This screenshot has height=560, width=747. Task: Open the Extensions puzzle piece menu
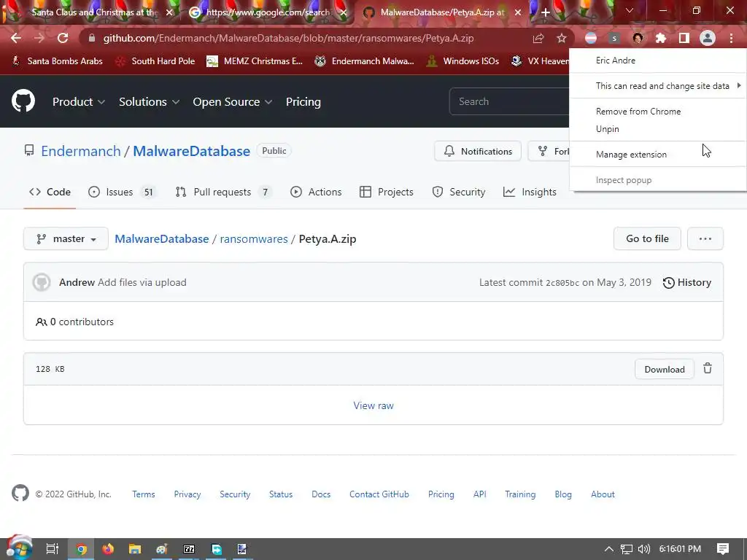coord(661,38)
